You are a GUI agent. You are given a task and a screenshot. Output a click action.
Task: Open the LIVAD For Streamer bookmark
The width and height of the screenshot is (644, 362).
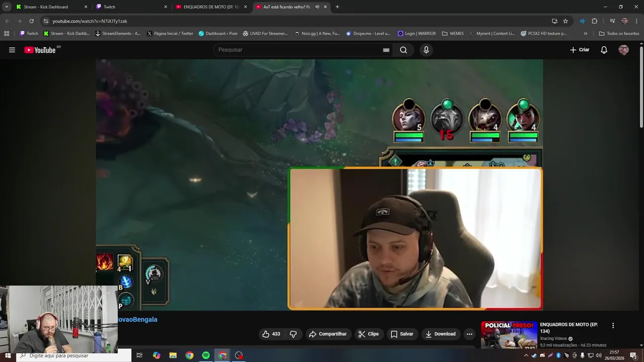265,34
